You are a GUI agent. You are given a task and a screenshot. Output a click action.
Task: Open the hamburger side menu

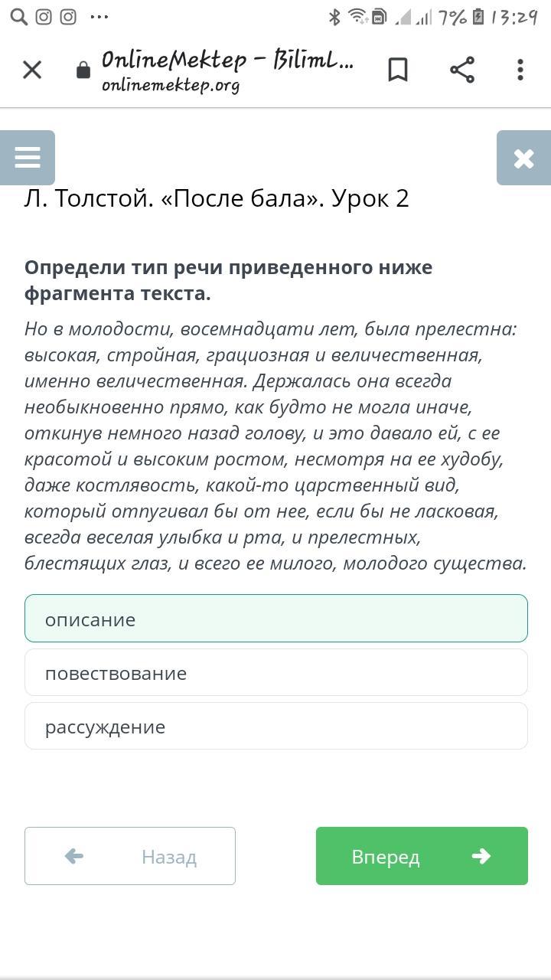pyautogui.click(x=28, y=158)
